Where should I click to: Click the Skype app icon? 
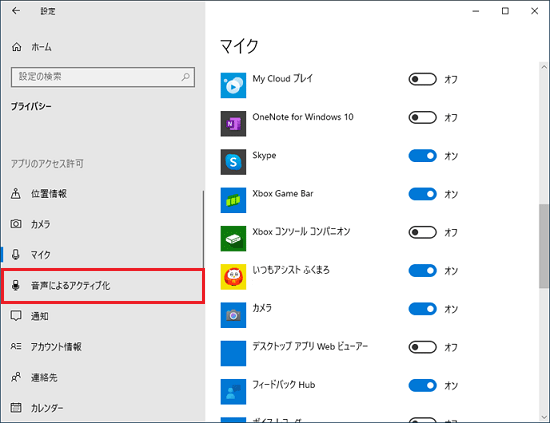[x=233, y=162]
